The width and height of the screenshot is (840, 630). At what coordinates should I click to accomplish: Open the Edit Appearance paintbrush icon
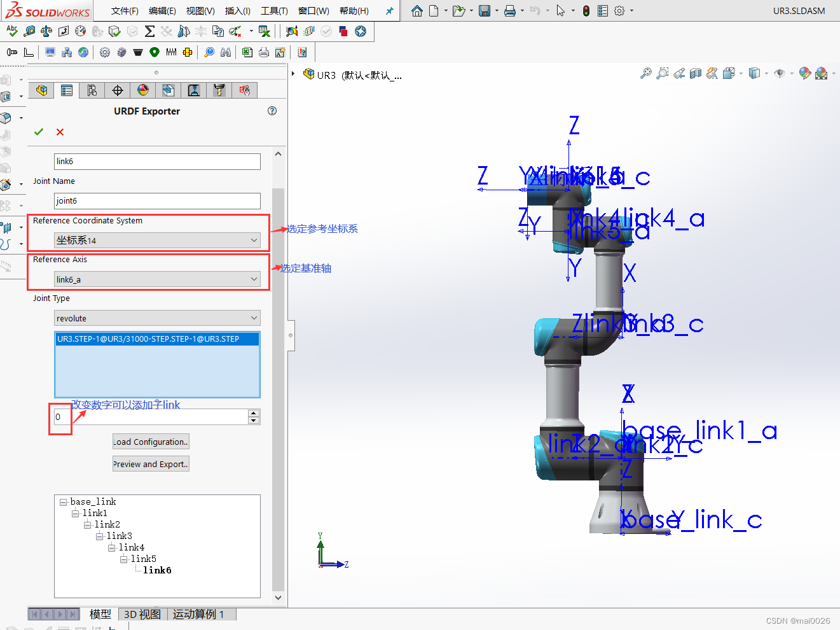pyautogui.click(x=804, y=74)
